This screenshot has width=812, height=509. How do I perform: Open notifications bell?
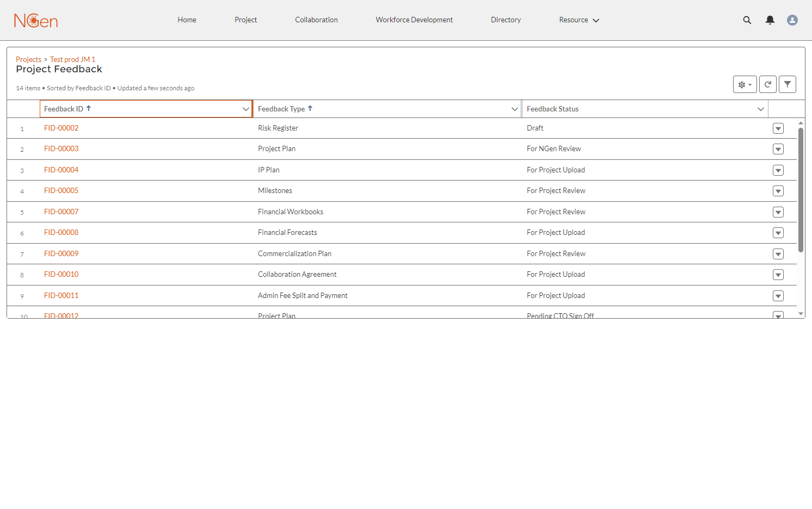point(770,20)
